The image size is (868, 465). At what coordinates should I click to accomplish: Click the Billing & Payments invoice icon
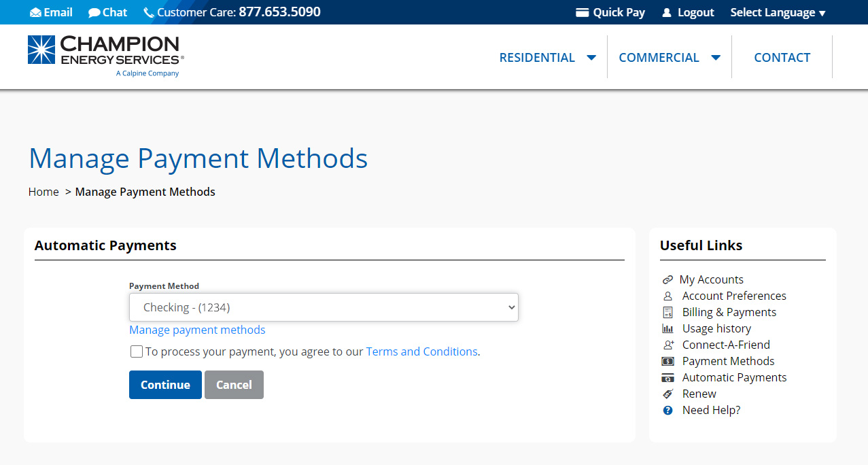coord(667,313)
